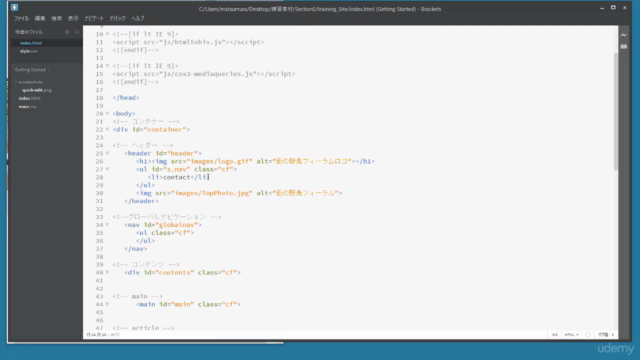640x360 pixels.
Task: Open the HTML language dropdown in status bar
Action: click(571, 335)
